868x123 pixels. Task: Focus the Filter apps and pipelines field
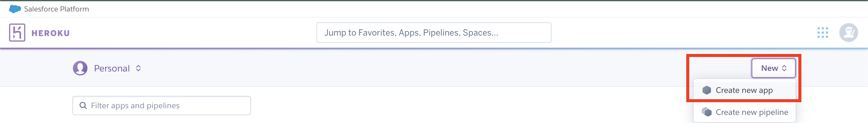point(162,106)
